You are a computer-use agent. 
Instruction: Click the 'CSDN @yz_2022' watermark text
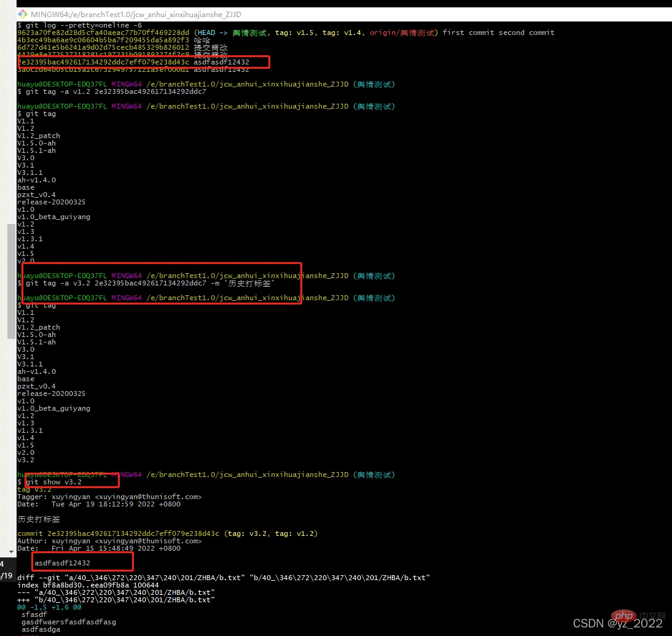618,624
